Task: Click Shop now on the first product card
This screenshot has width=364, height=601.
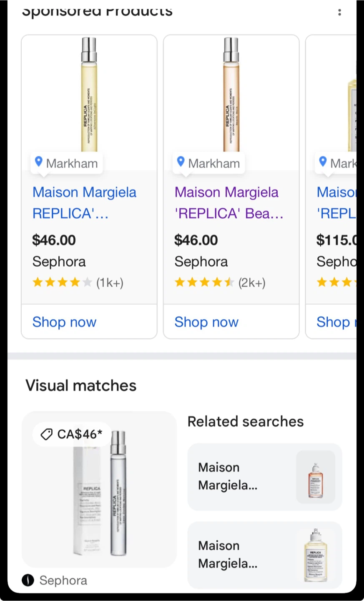Action: 65,322
